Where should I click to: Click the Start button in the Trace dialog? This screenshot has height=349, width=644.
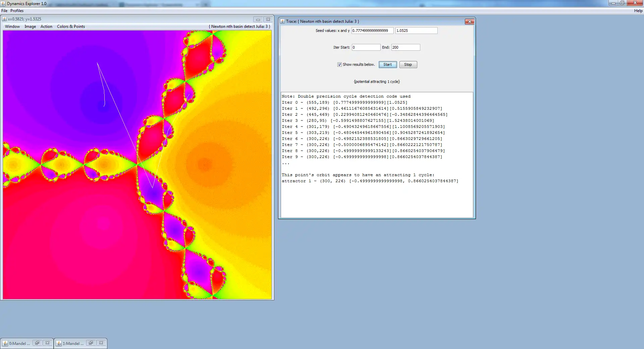pos(388,64)
